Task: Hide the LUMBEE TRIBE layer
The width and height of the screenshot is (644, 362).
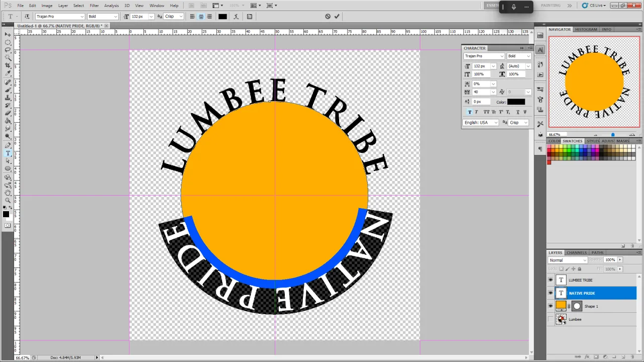Action: coord(550,280)
